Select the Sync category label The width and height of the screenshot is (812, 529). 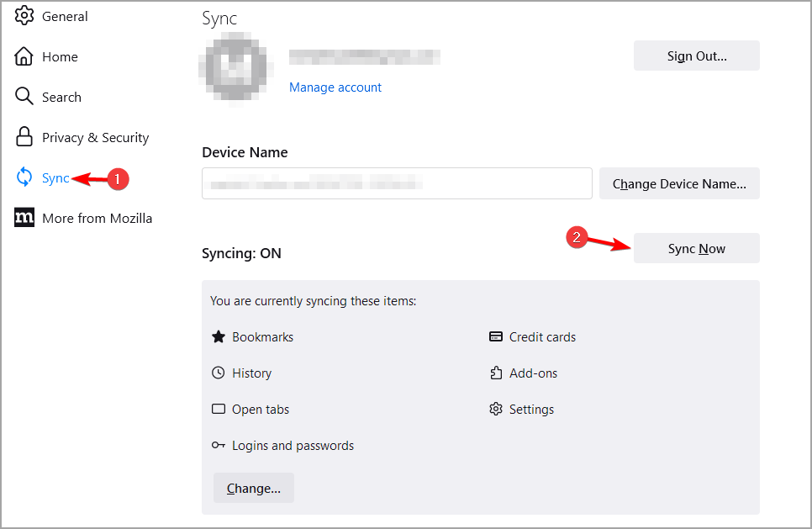(x=55, y=178)
